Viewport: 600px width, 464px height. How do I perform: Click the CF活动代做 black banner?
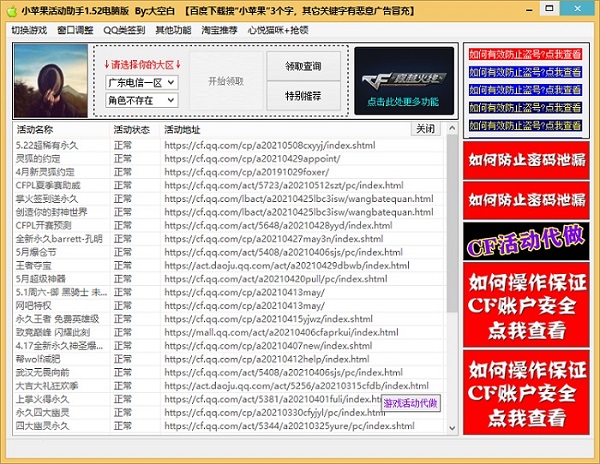tap(526, 241)
